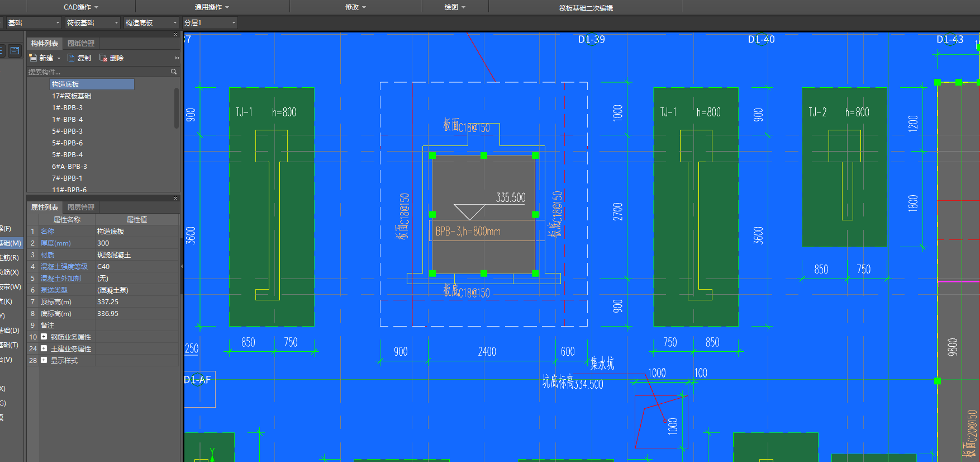The width and height of the screenshot is (980, 462).
Task: Click the 集水坑 label in the drawing
Action: click(x=602, y=364)
